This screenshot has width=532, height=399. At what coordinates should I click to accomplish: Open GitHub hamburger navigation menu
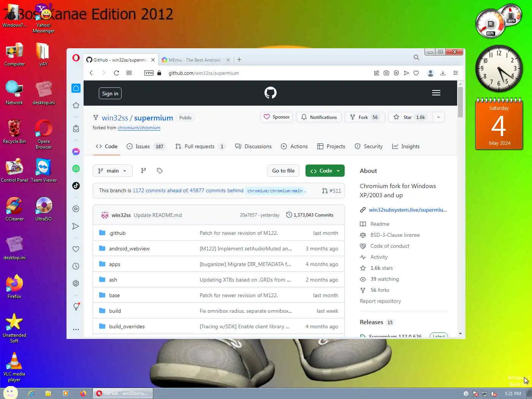(x=436, y=93)
